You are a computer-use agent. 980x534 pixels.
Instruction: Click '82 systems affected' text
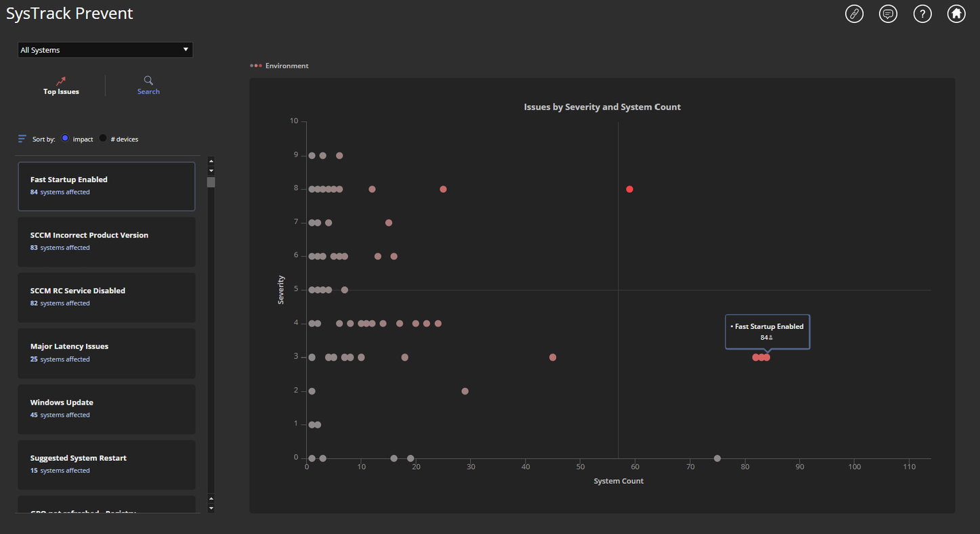(60, 303)
